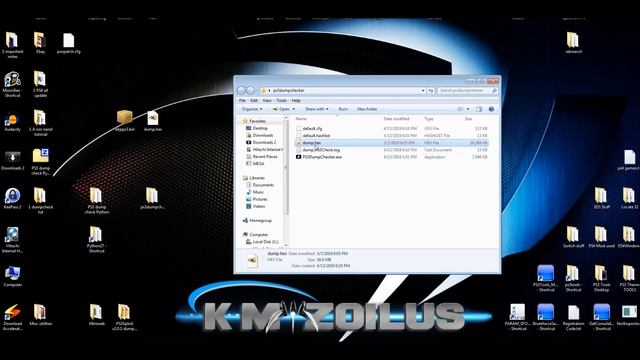
Task: Open the PS4 Most used folder
Action: (601, 238)
